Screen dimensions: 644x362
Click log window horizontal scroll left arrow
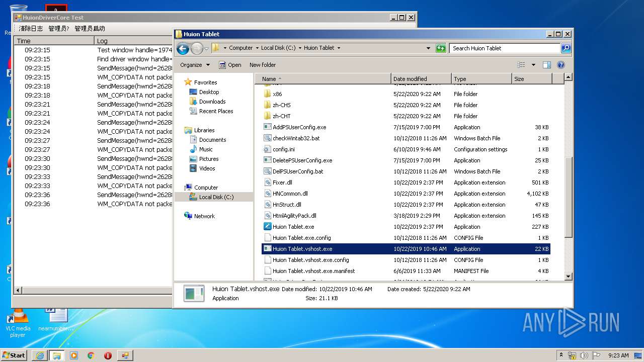click(19, 290)
